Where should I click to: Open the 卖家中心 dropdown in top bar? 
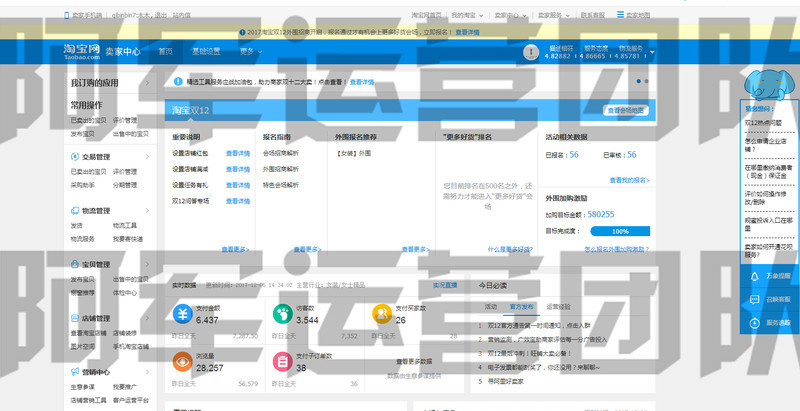(x=510, y=15)
